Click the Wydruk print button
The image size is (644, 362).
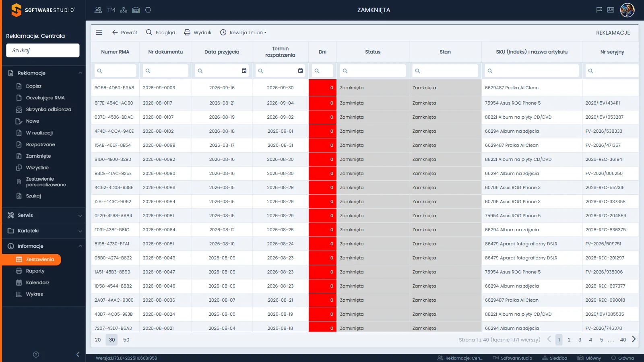198,33
